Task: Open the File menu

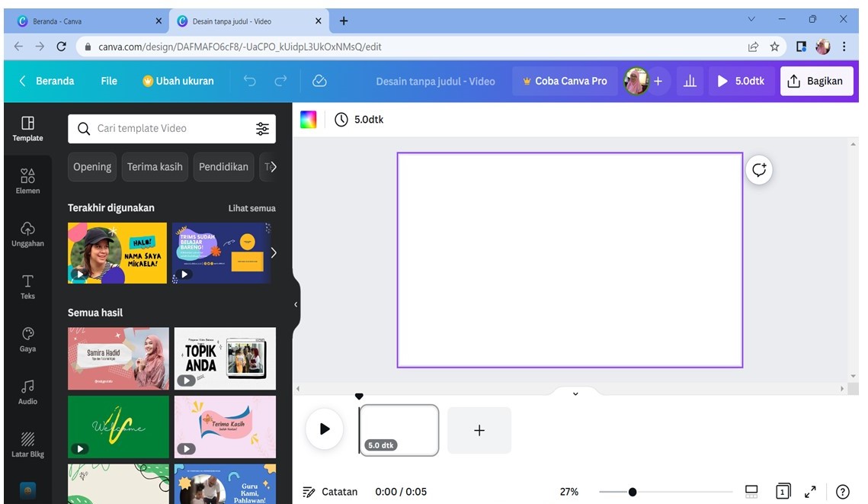Action: click(x=109, y=81)
